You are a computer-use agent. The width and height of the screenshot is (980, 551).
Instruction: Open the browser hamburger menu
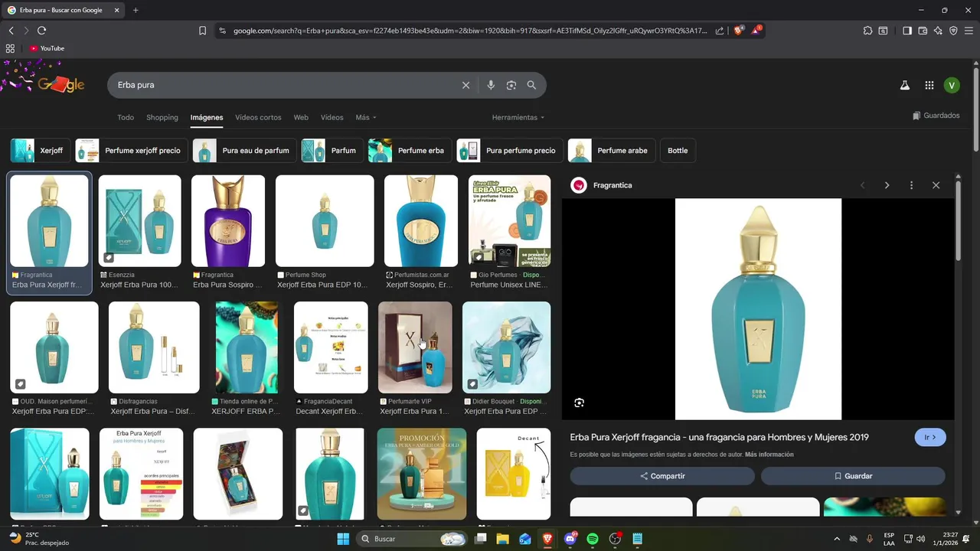pyautogui.click(x=969, y=31)
